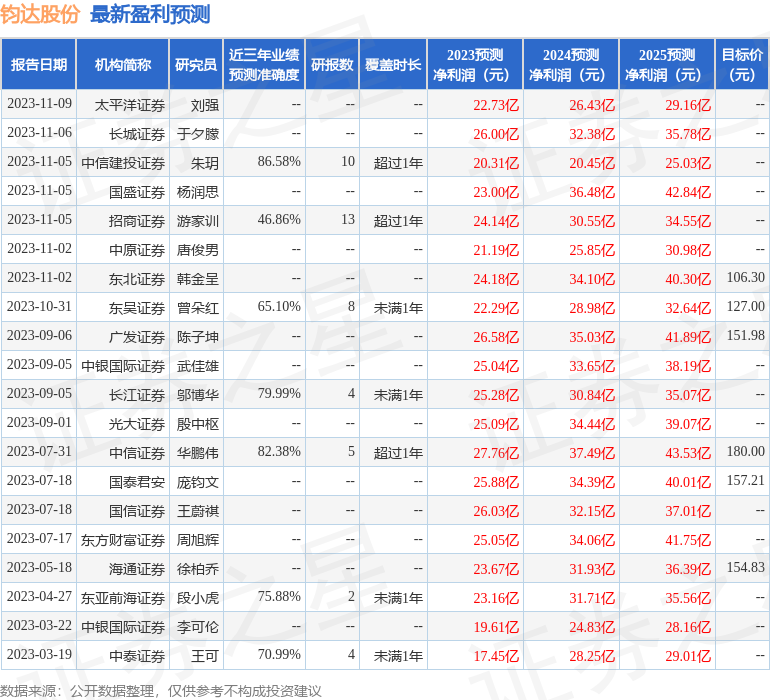Viewport: 770px width, 700px height.
Task: Click researcher name 刘强
Action: coord(205,105)
